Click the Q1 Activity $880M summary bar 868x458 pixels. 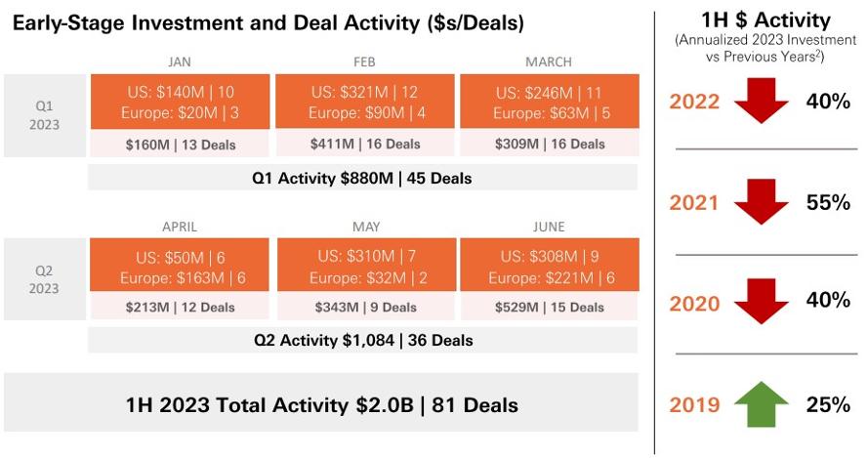pyautogui.click(x=362, y=178)
